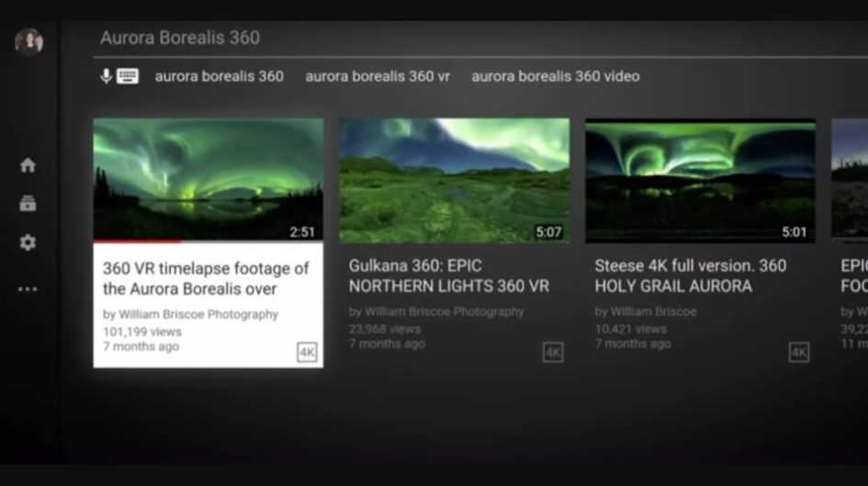Open the 'Steese 4K full version' title
868x486 pixels.
(690, 276)
